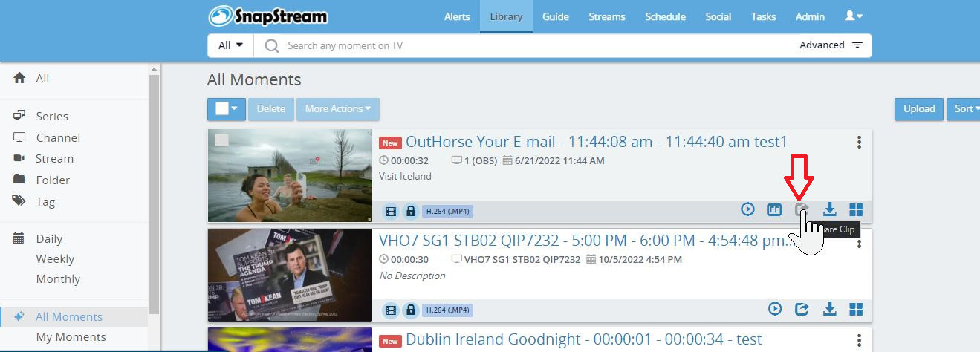Tick the checkbox on OutHorse thumbnail
Viewport: 980px width, 352px height.
point(221,140)
